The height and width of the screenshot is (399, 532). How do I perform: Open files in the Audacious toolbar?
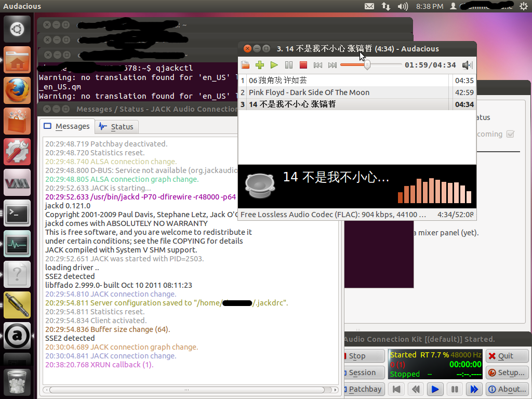pyautogui.click(x=245, y=65)
